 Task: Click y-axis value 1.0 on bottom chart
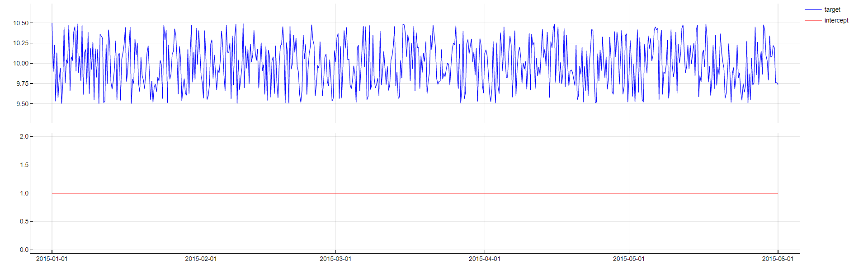(x=24, y=193)
